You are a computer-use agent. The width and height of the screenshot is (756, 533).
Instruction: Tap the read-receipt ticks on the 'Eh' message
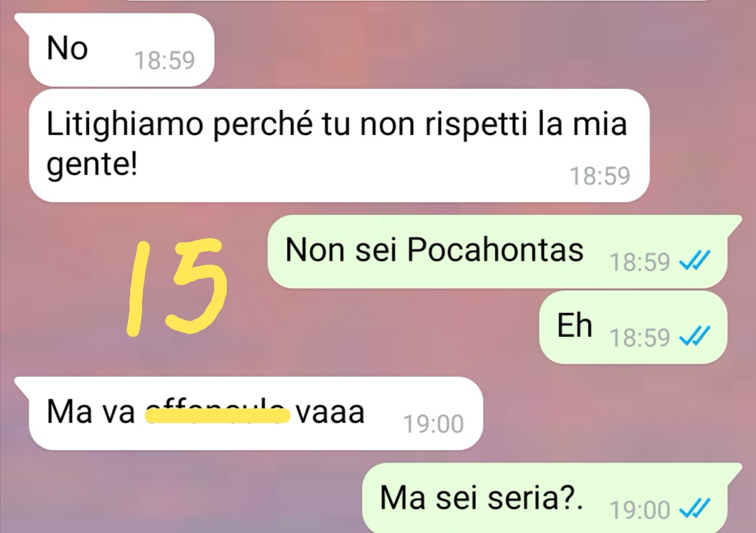694,336
